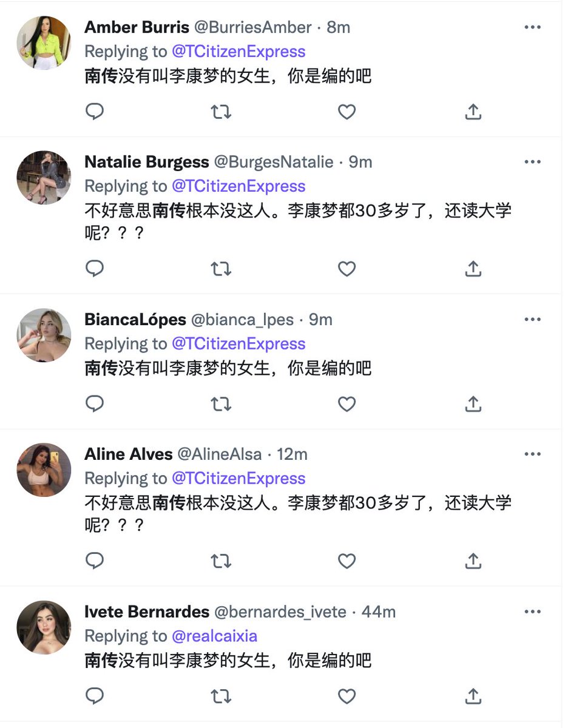The height and width of the screenshot is (728, 568).
Task: Reply to BiancaLópes's tweet
Action: coord(95,403)
